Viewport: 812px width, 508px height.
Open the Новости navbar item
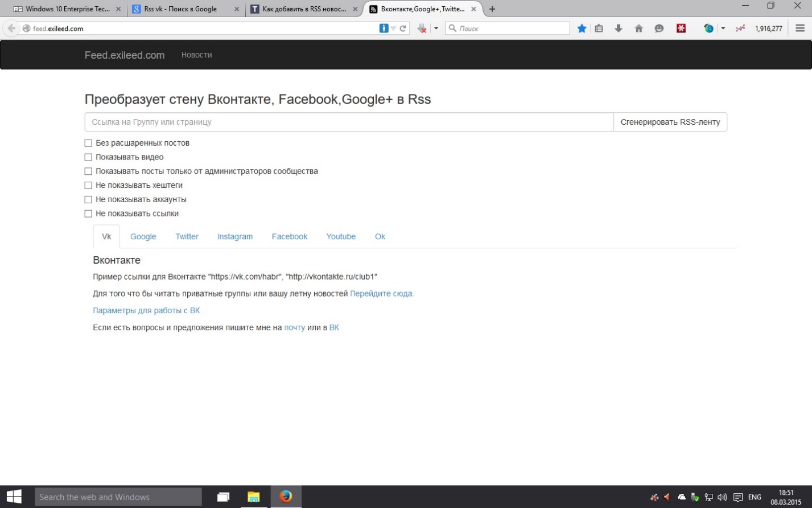click(196, 55)
